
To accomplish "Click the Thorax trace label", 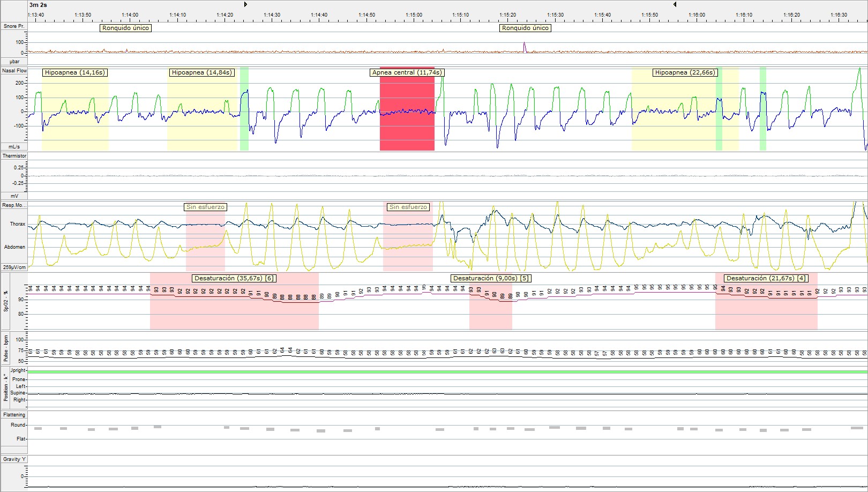I will pos(18,224).
